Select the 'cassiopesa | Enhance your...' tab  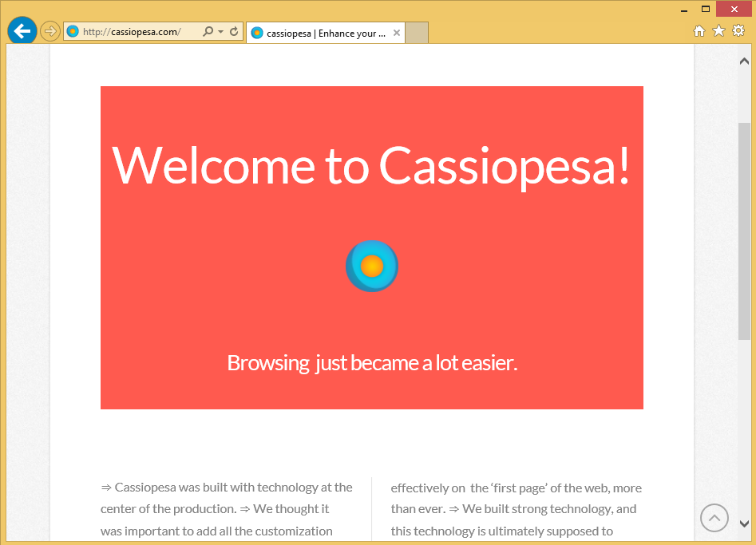tap(326, 34)
